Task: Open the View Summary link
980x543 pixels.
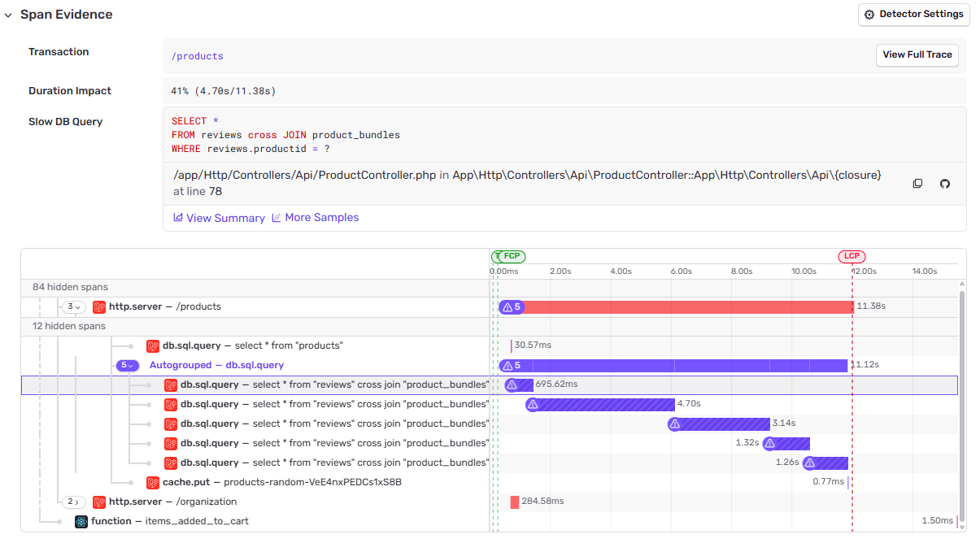Action: pyautogui.click(x=219, y=218)
